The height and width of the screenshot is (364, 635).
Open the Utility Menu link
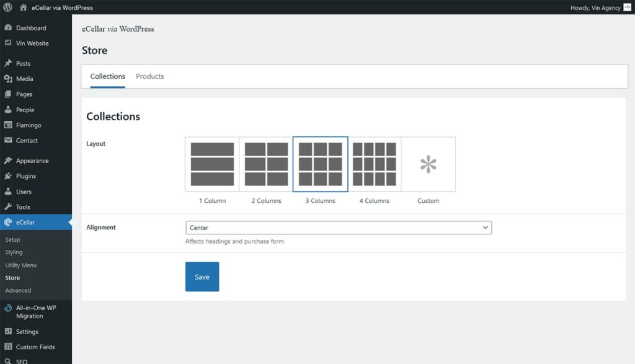pos(20,265)
